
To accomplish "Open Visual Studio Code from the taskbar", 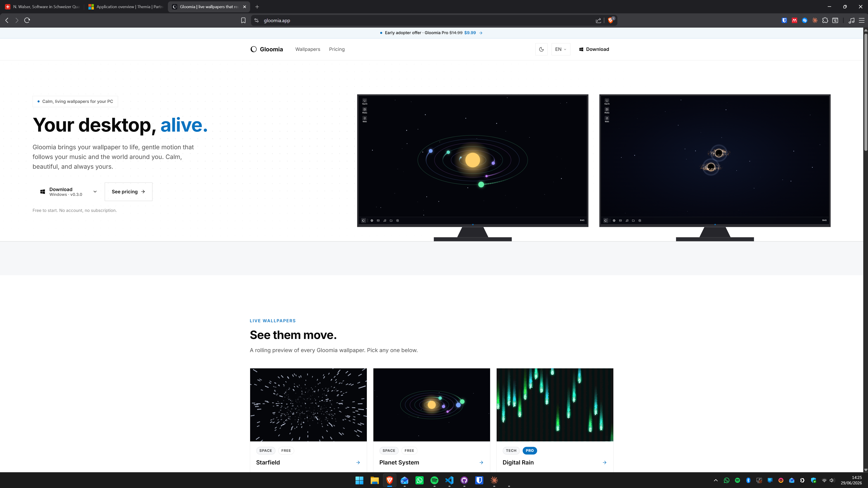I will tap(449, 480).
